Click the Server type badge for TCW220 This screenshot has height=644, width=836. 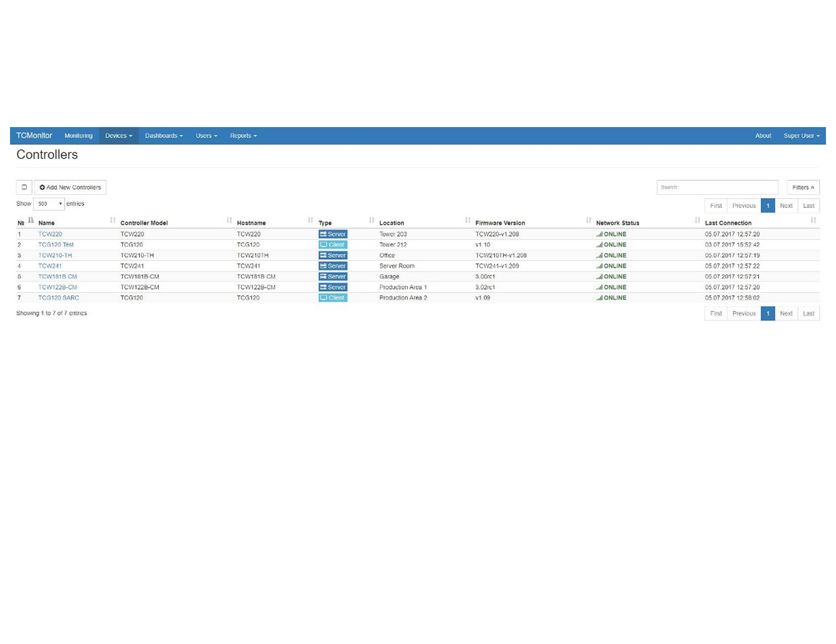[x=333, y=234]
